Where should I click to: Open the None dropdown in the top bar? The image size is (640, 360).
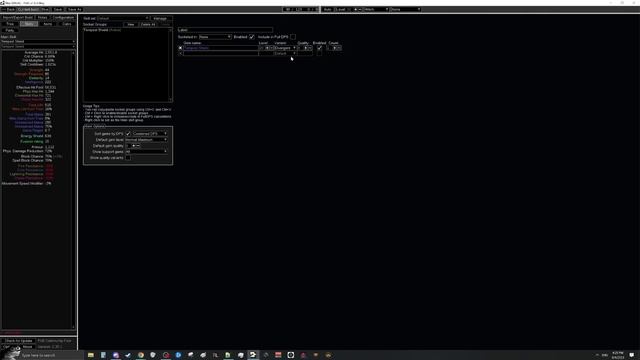click(x=406, y=9)
